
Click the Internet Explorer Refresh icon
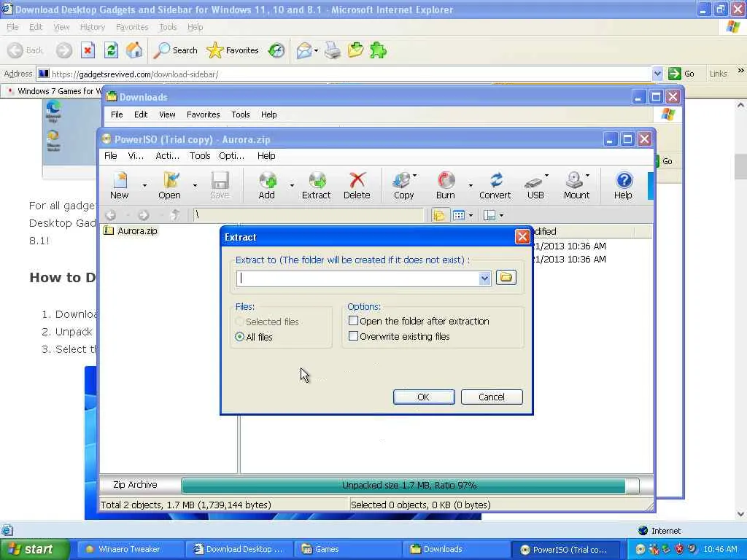point(112,50)
